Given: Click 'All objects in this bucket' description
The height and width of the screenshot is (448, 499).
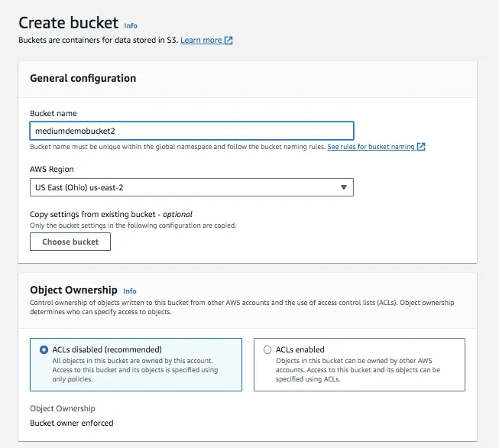Looking at the screenshot, I should [135, 370].
